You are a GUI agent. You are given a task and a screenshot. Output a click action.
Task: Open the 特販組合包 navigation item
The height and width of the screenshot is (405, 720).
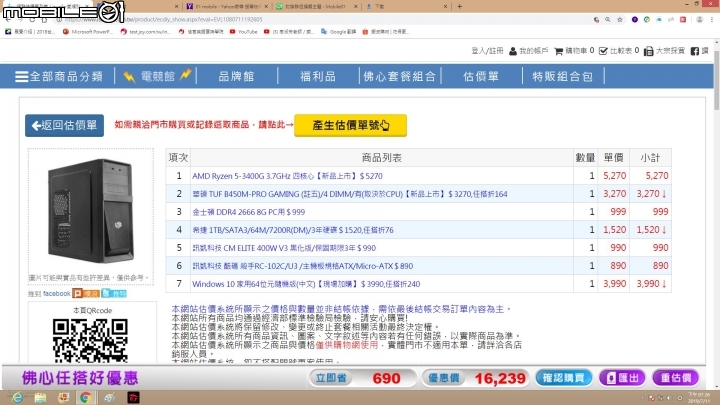click(x=562, y=76)
